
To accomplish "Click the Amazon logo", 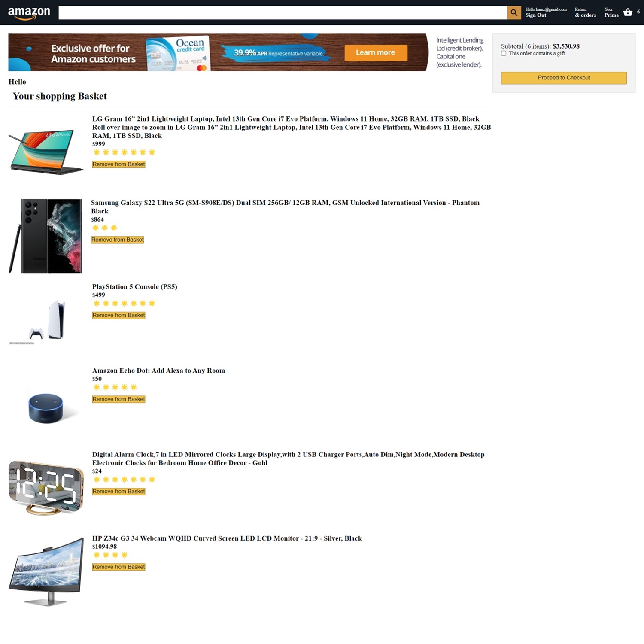I will click(x=29, y=13).
